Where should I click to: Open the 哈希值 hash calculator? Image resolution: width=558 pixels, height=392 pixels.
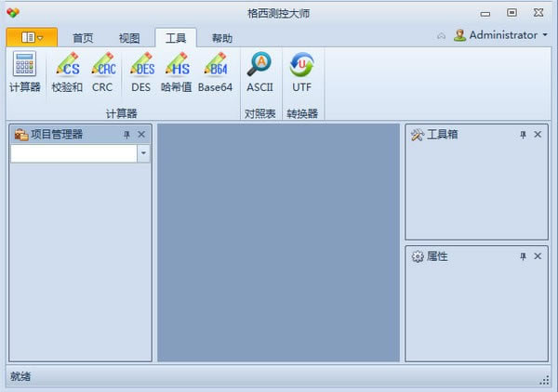click(x=176, y=72)
